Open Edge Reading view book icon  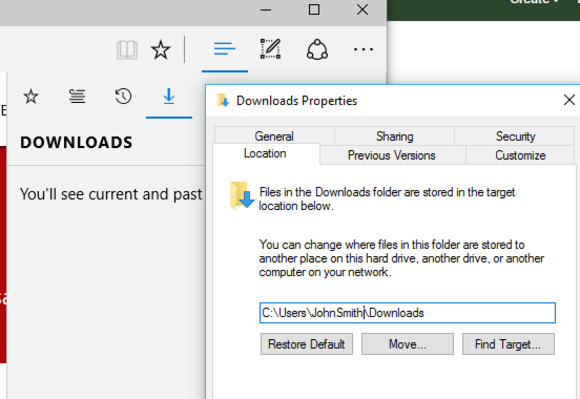pos(127,50)
